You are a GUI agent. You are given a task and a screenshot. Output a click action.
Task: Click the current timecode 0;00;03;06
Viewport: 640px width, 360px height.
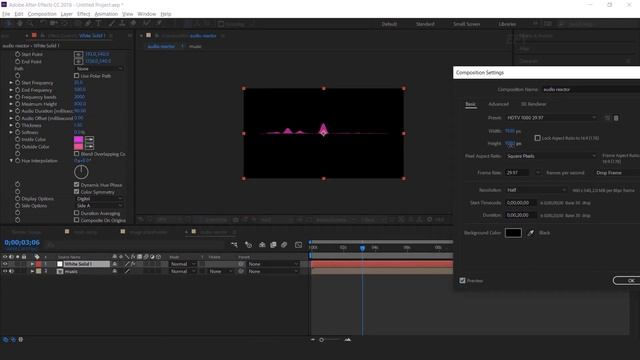tap(22, 242)
